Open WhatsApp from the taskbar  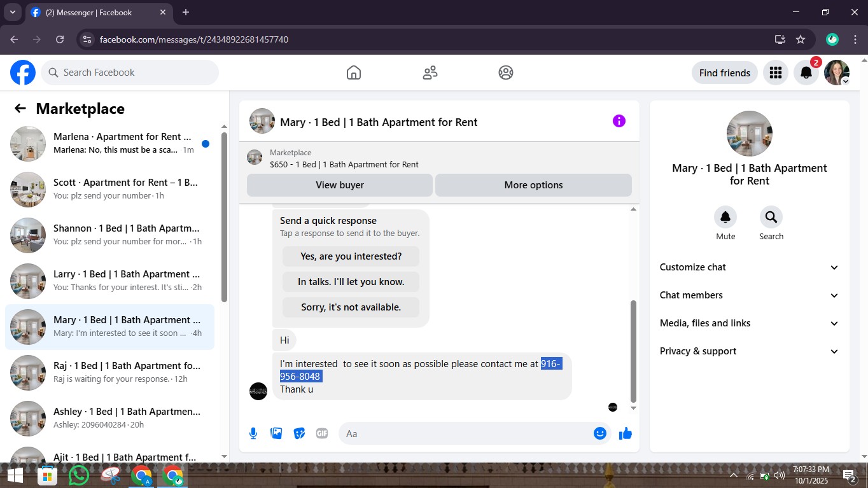point(79,475)
